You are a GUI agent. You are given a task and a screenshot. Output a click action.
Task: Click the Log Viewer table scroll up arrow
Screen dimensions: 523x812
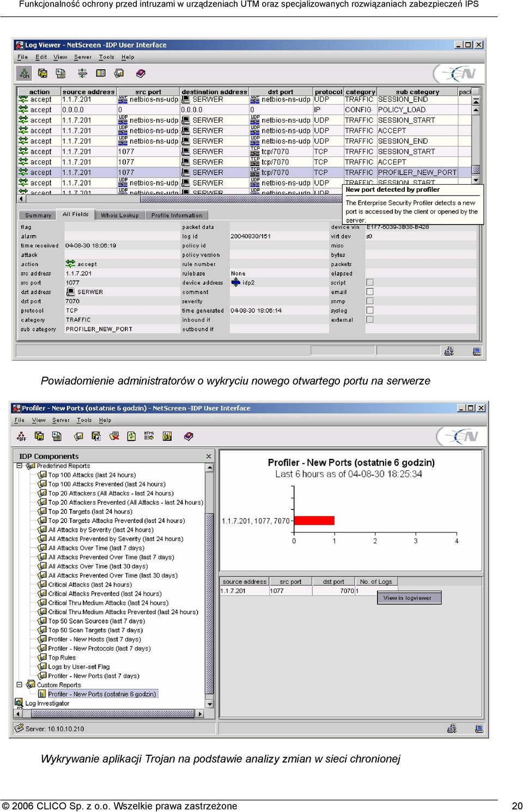click(476, 110)
